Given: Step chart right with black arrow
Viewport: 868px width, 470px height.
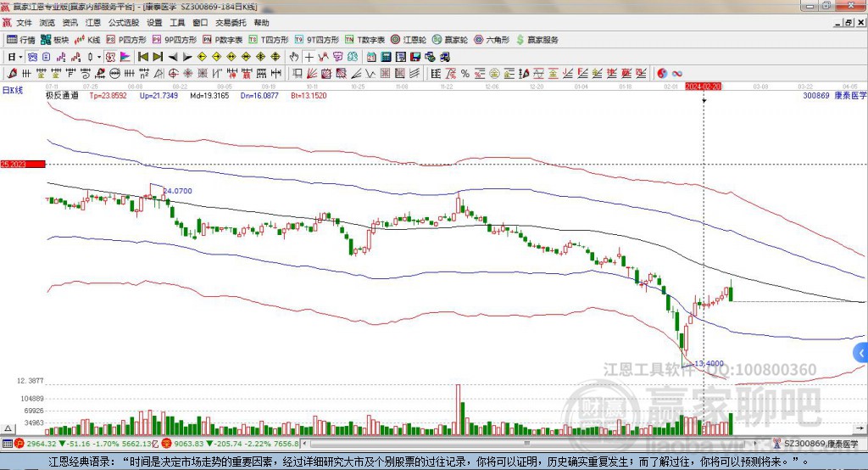Looking at the screenshot, I should (x=187, y=57).
